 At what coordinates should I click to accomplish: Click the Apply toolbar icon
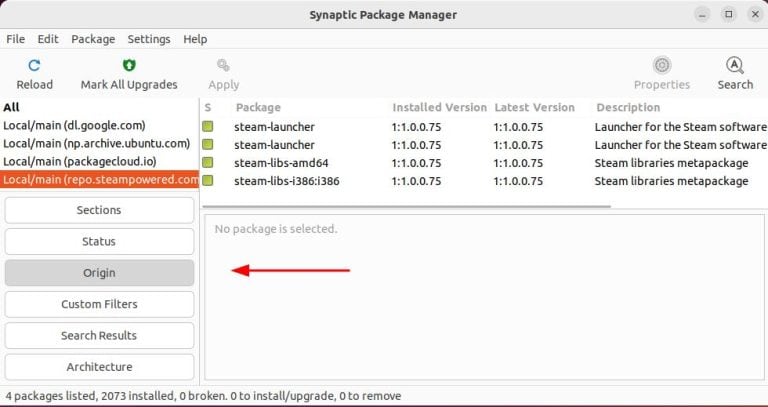point(223,66)
